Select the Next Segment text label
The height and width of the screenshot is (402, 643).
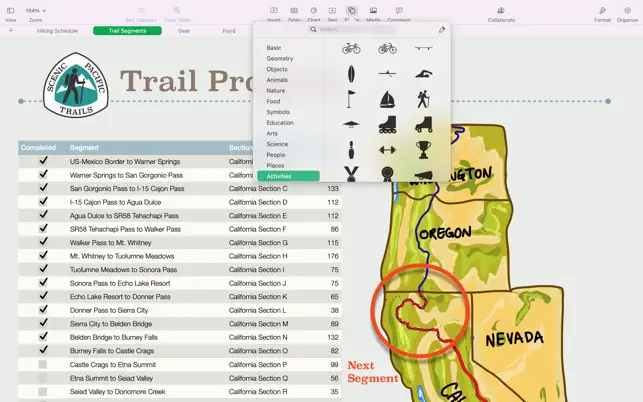point(373,372)
